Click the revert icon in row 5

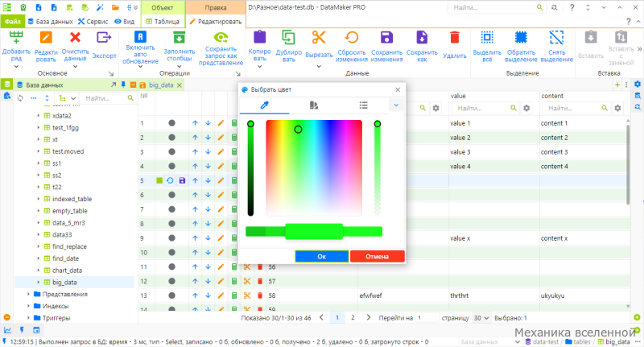click(x=170, y=180)
